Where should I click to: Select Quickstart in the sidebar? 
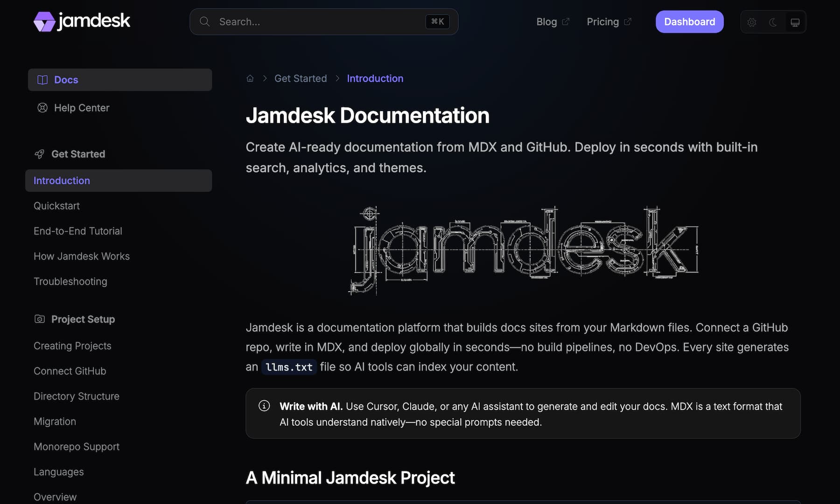[56, 205]
